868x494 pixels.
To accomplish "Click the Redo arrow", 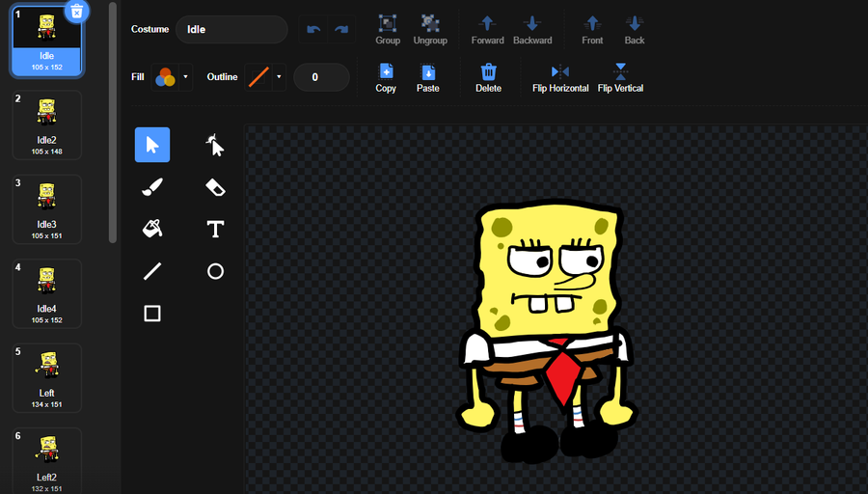I will point(341,29).
